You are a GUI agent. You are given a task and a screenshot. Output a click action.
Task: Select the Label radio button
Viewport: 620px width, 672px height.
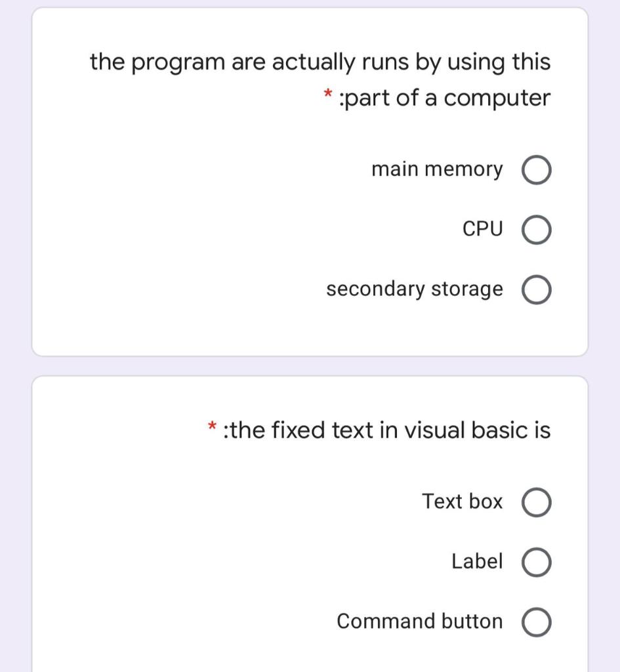coord(536,561)
